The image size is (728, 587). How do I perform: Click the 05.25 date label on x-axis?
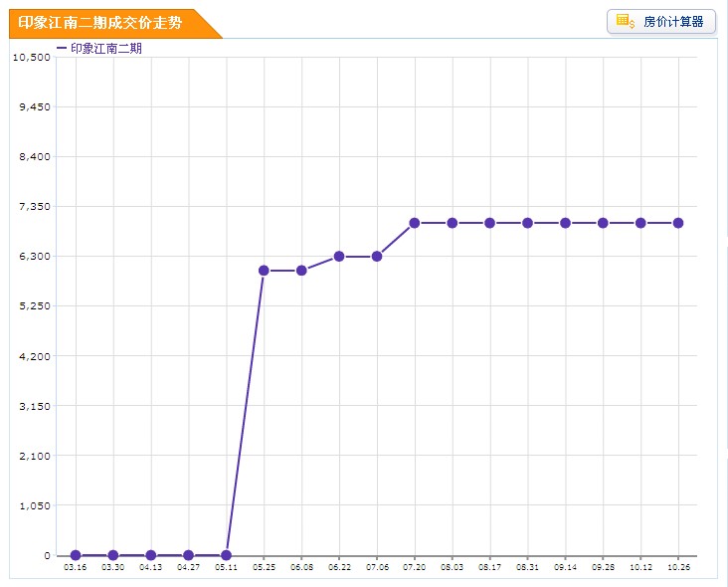[x=264, y=567]
